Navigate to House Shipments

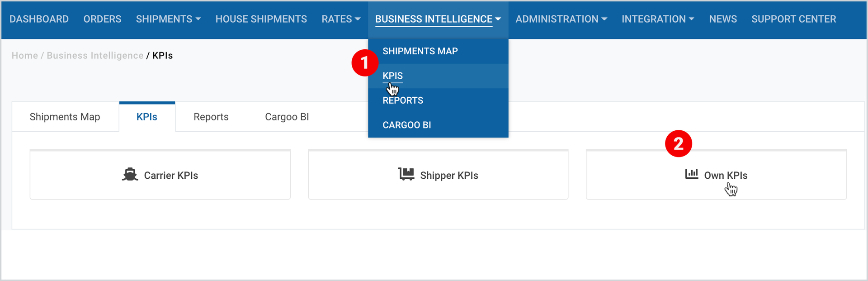[261, 19]
